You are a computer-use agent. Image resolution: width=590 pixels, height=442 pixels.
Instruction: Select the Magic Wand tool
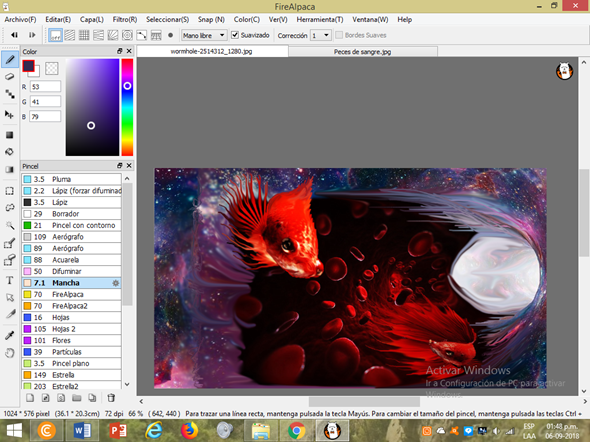[x=10, y=225]
